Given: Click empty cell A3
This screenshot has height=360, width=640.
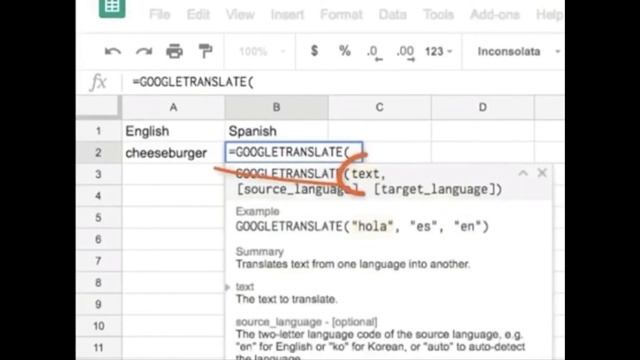Looking at the screenshot, I should tap(173, 174).
